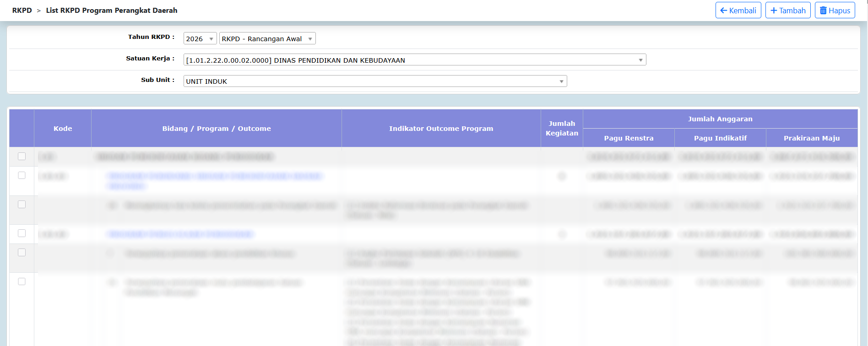Click Indikator Outcome Program column header

441,129
